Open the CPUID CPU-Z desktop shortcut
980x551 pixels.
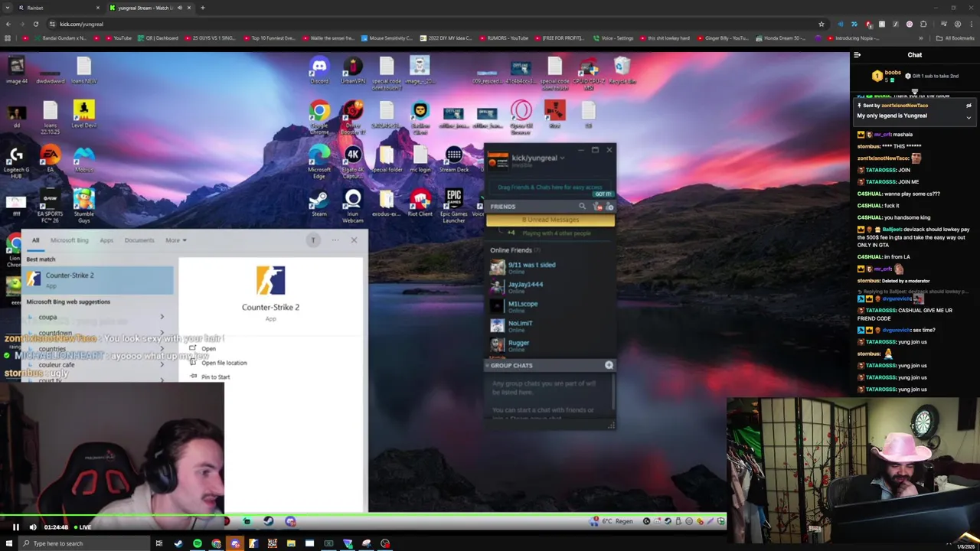tap(589, 73)
